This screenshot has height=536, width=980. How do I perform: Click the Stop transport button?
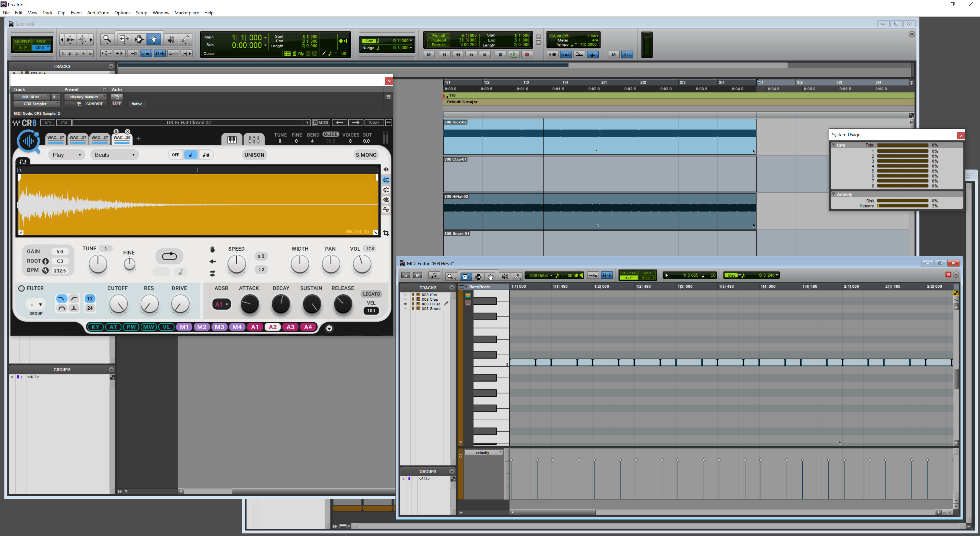tap(500, 55)
